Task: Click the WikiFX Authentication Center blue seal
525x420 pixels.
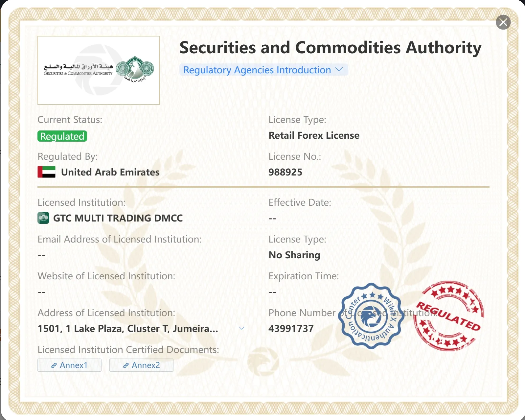Action: tap(372, 316)
